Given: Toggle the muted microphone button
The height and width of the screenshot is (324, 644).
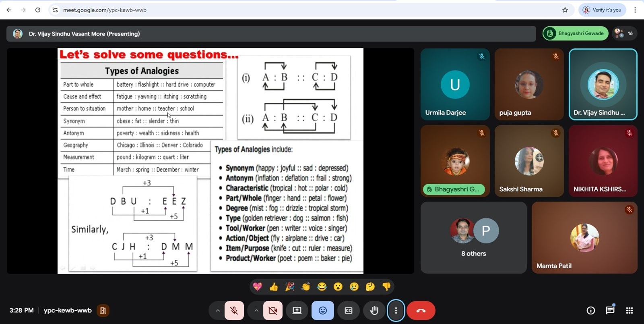Looking at the screenshot, I should (234, 310).
